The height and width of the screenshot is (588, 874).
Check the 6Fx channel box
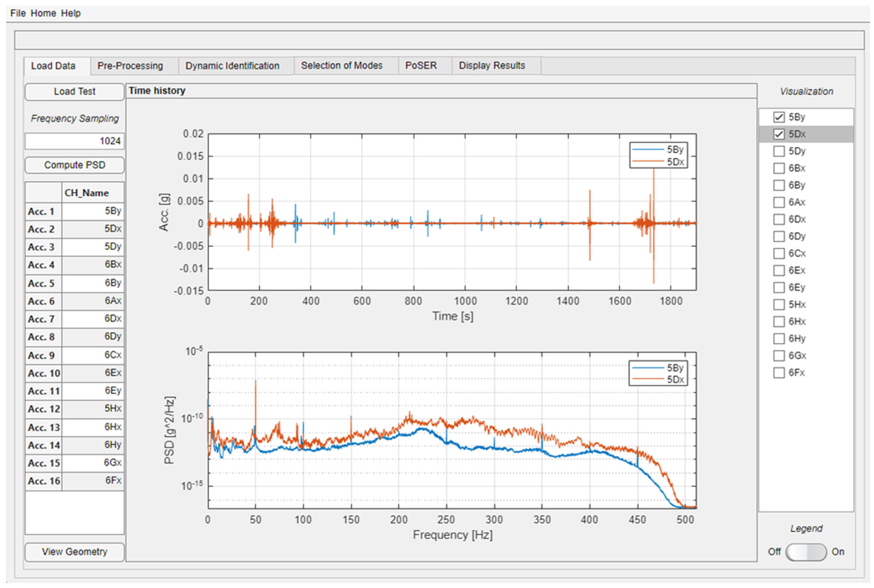coord(778,373)
